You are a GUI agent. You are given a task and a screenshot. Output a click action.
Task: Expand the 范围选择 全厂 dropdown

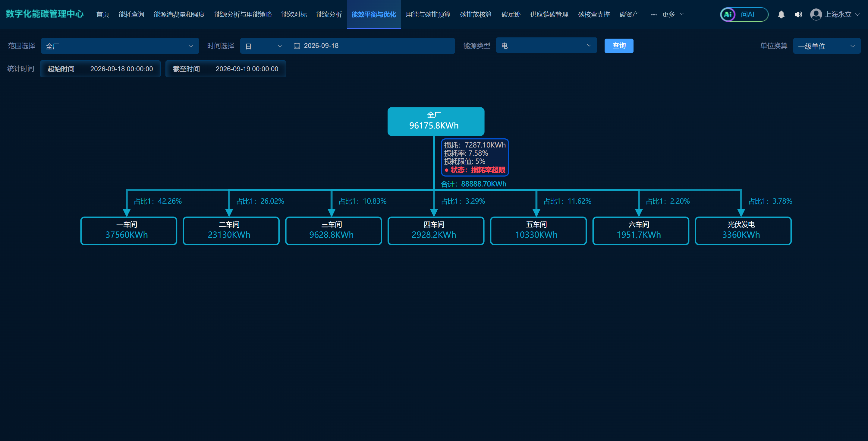pos(120,46)
